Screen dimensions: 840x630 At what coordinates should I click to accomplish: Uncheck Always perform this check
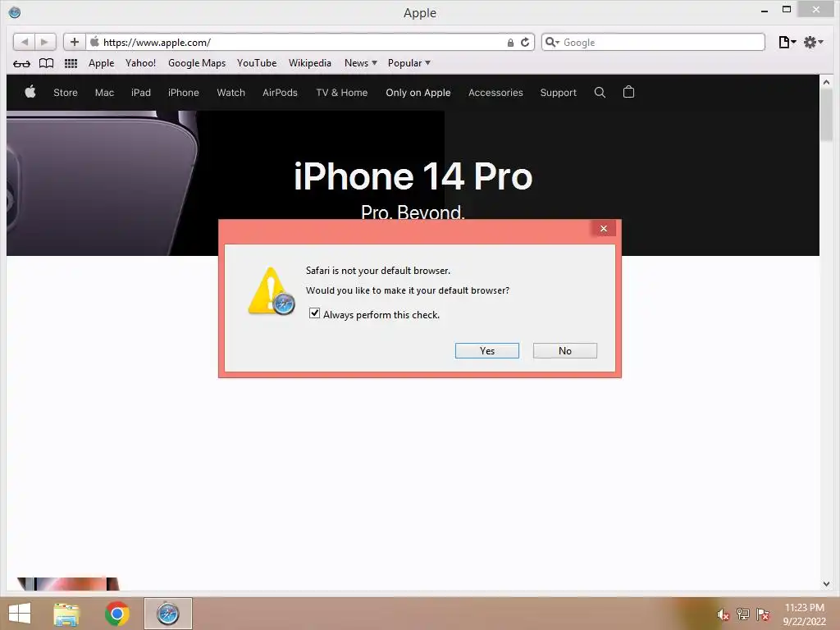tap(314, 313)
